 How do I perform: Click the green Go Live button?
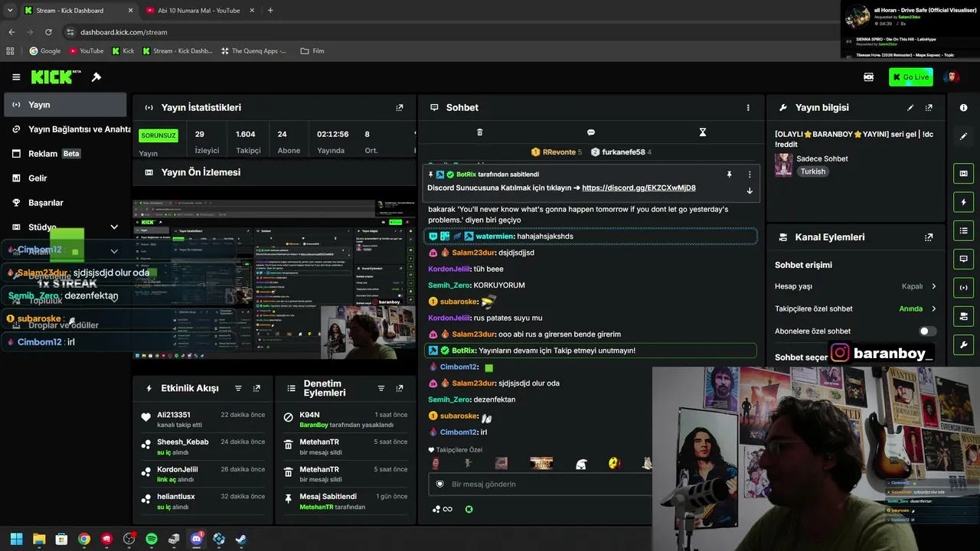(911, 77)
